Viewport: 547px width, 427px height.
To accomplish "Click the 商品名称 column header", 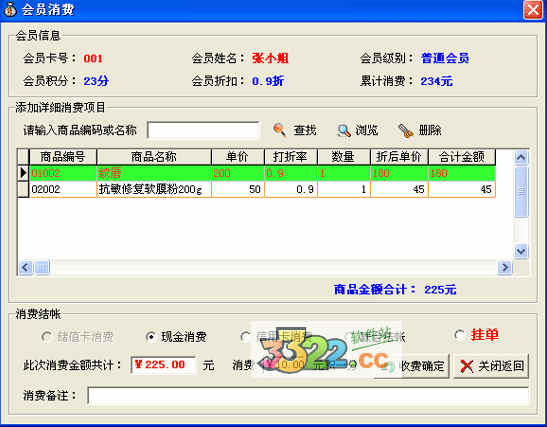I will (154, 157).
